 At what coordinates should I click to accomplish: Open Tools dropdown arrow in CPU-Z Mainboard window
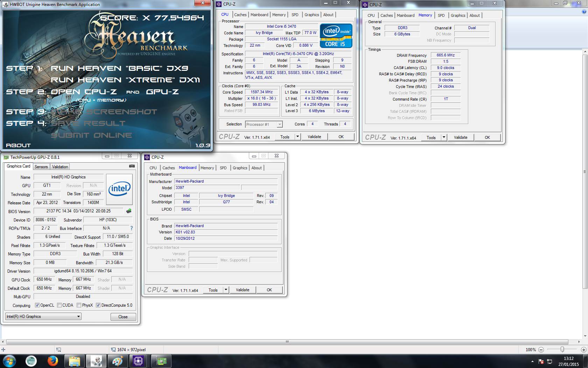[226, 290]
